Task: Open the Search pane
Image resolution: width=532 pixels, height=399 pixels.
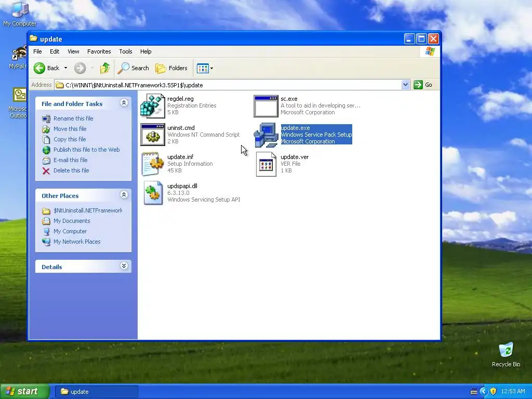Action: coord(134,68)
